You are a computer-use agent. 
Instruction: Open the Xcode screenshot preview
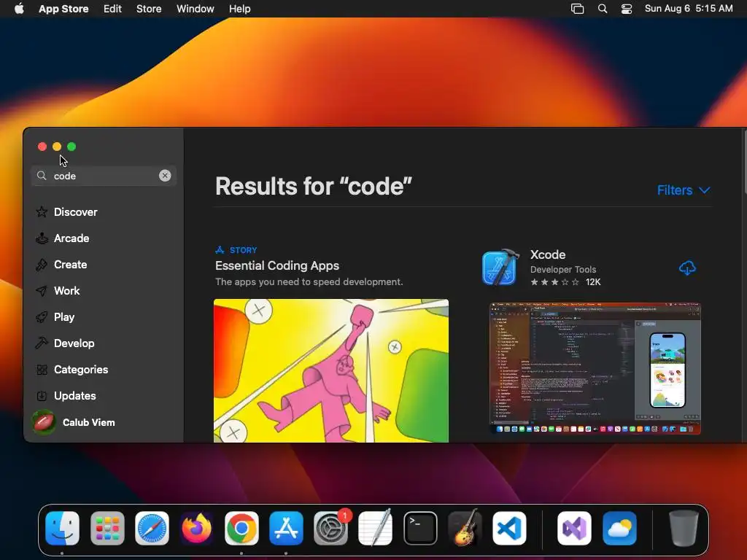(x=595, y=368)
